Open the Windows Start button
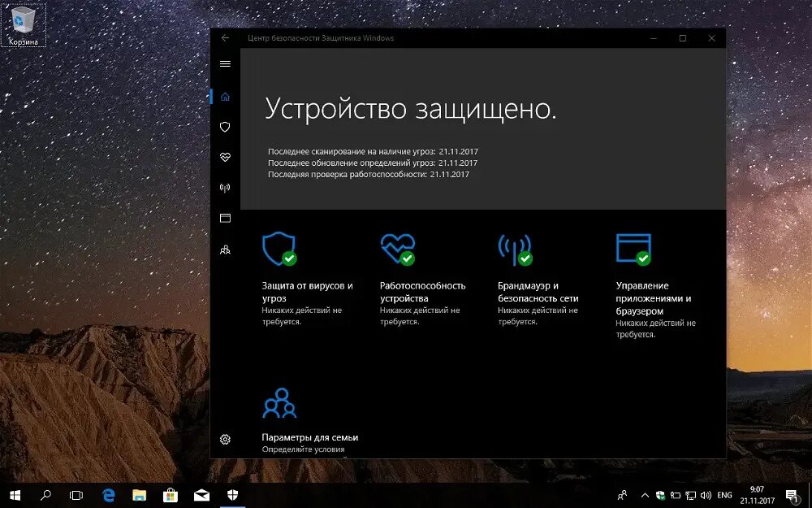The image size is (812, 508). (x=15, y=496)
